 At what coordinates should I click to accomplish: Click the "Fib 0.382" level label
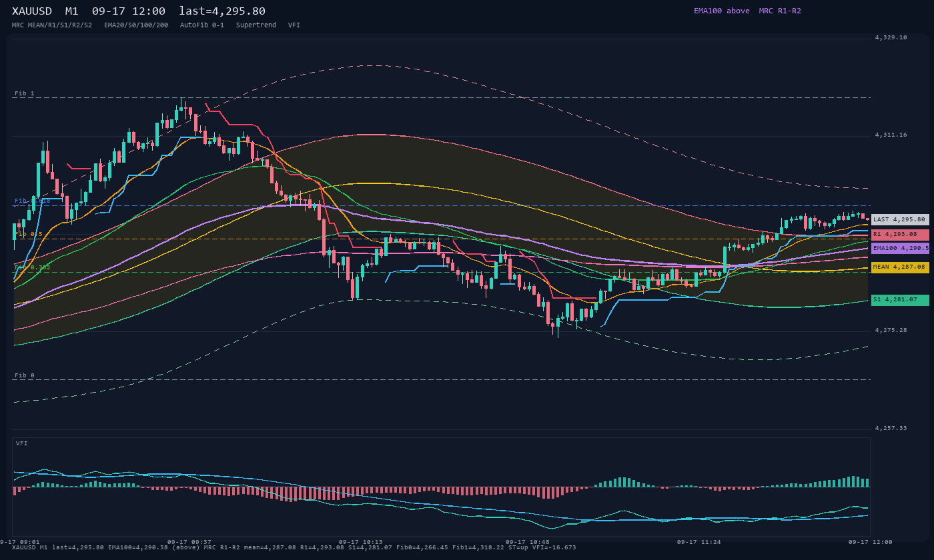click(x=33, y=267)
